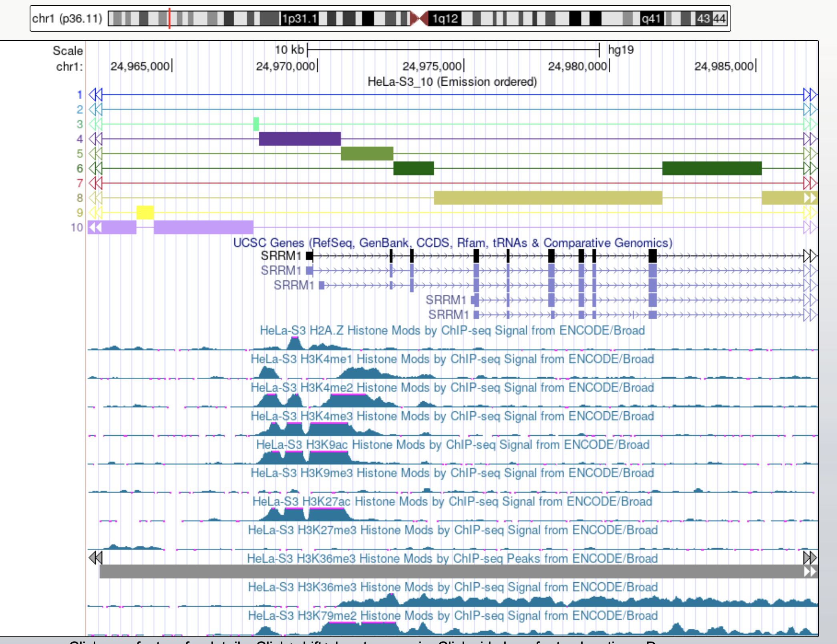Click the 1p31.1 band on chromosome ideogram

click(299, 18)
